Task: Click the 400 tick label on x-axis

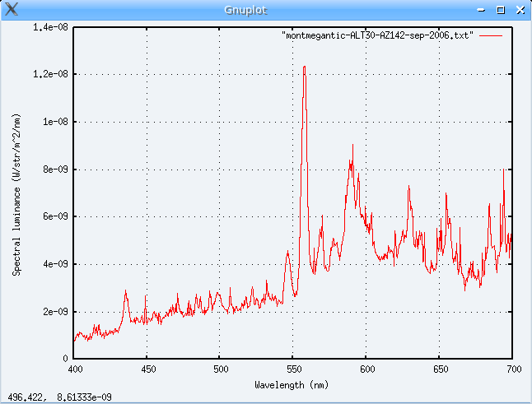Action: tap(74, 369)
